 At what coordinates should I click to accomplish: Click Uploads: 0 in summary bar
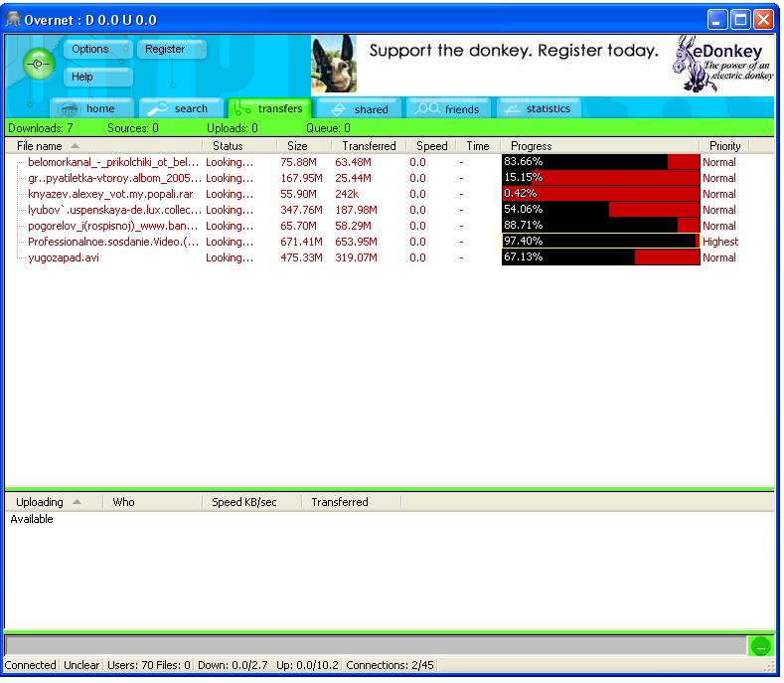[233, 128]
